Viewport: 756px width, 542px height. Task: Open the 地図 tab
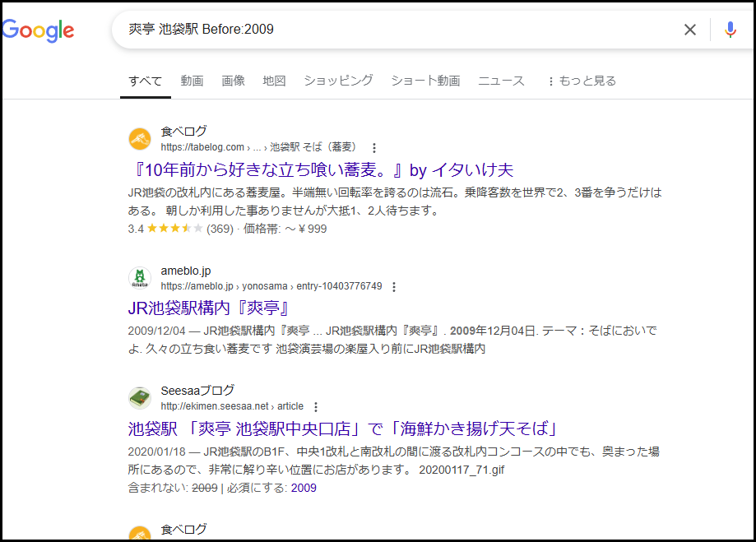click(274, 81)
